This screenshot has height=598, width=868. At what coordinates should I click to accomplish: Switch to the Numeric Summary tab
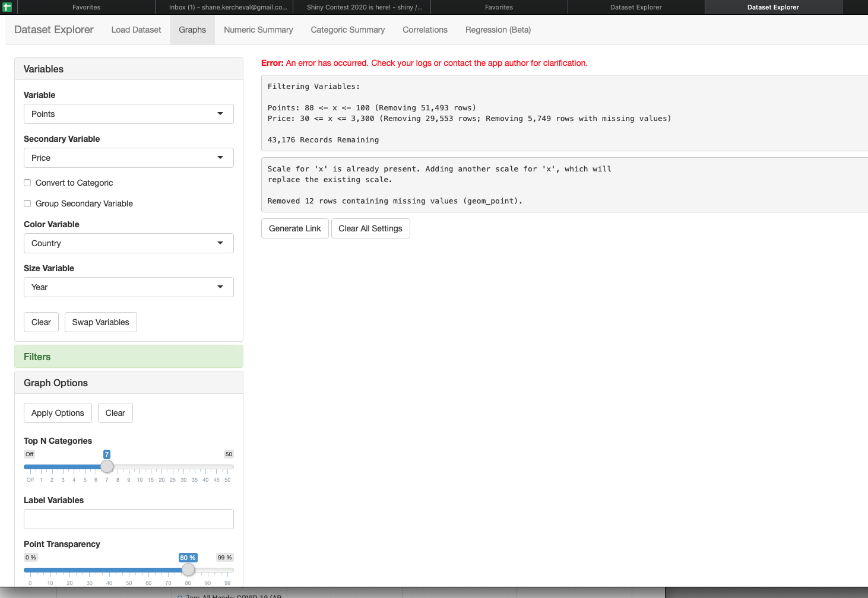(x=258, y=30)
